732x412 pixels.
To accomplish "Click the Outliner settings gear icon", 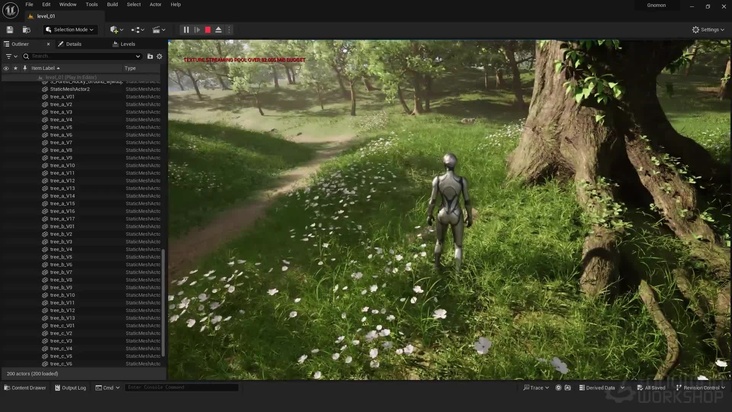I will (x=159, y=57).
